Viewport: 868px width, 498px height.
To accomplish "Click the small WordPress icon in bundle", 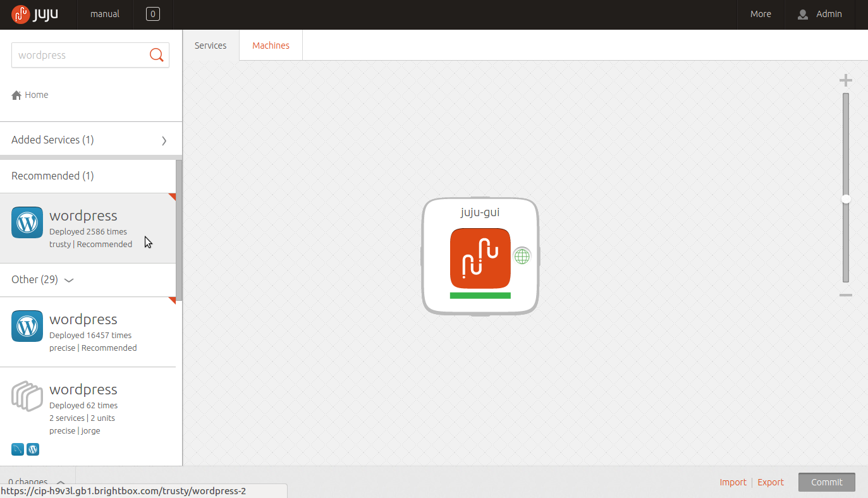I will coord(33,449).
